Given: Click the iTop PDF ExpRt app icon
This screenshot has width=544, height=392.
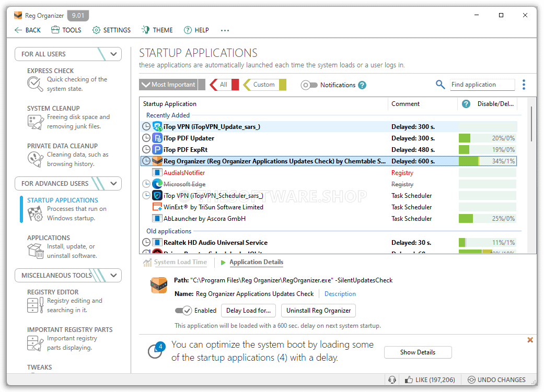Looking at the screenshot, I should pyautogui.click(x=157, y=149).
